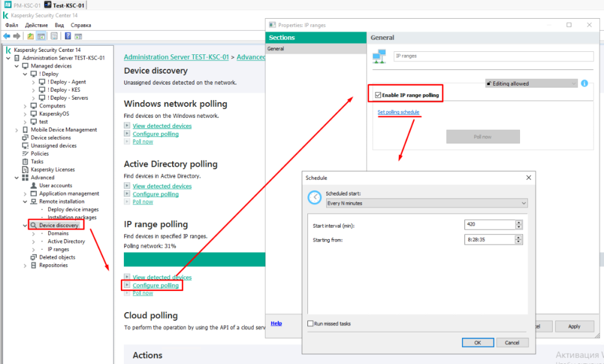Open User accounts via its person icon
This screenshot has width=604, height=364.
(x=33, y=185)
